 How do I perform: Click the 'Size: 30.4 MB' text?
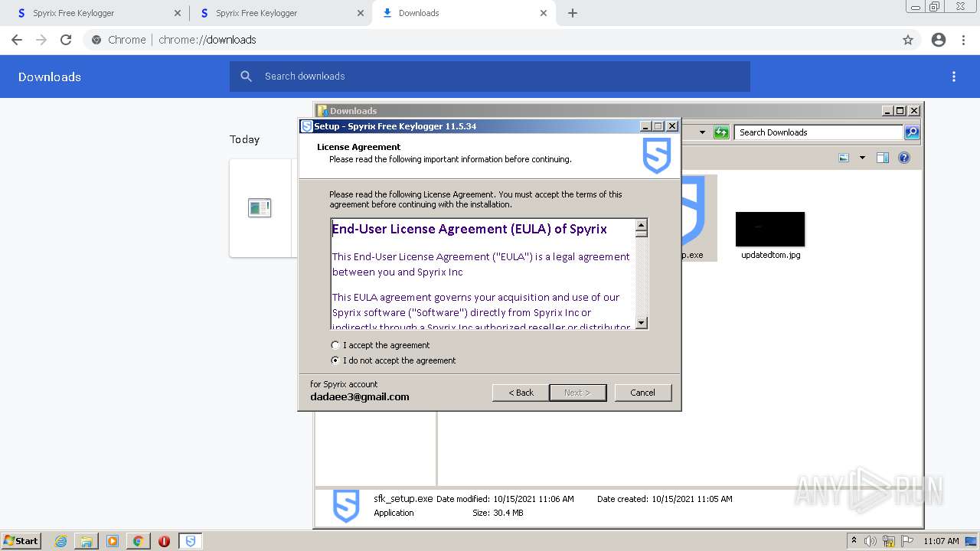click(498, 513)
